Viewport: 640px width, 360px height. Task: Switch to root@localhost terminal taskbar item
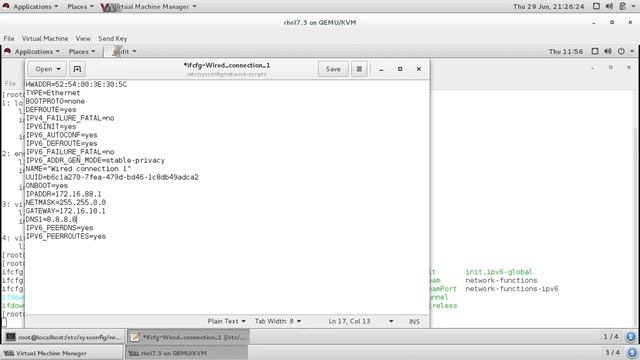[63, 337]
